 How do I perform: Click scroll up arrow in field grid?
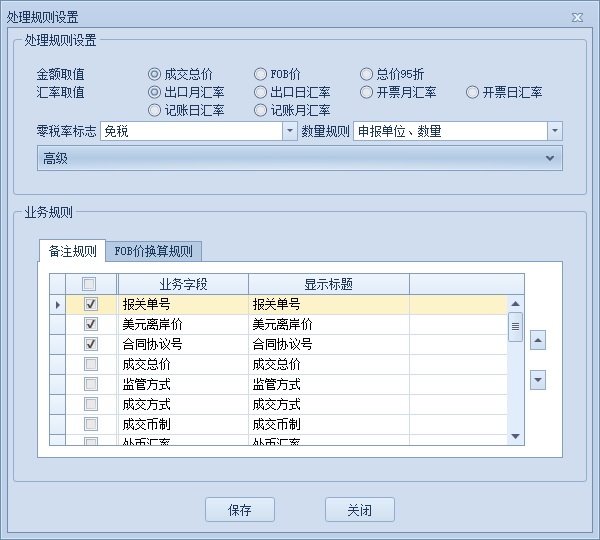(x=515, y=304)
